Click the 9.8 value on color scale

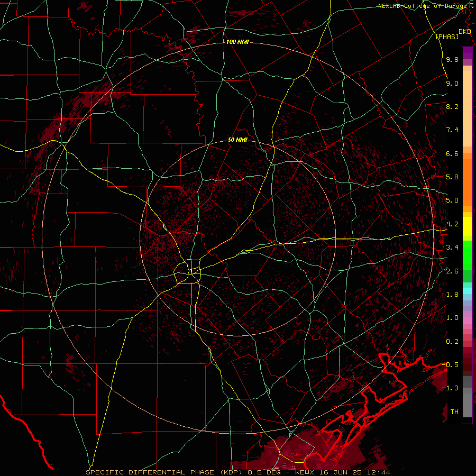coord(452,60)
